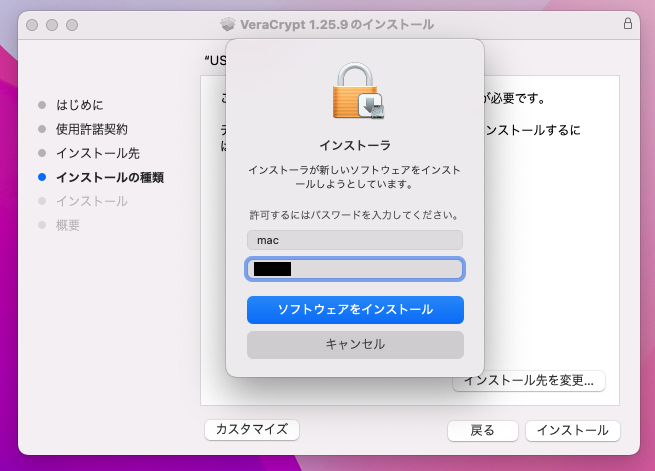Image resolution: width=655 pixels, height=471 pixels.
Task: Go back using the 戻る button
Action: [482, 430]
